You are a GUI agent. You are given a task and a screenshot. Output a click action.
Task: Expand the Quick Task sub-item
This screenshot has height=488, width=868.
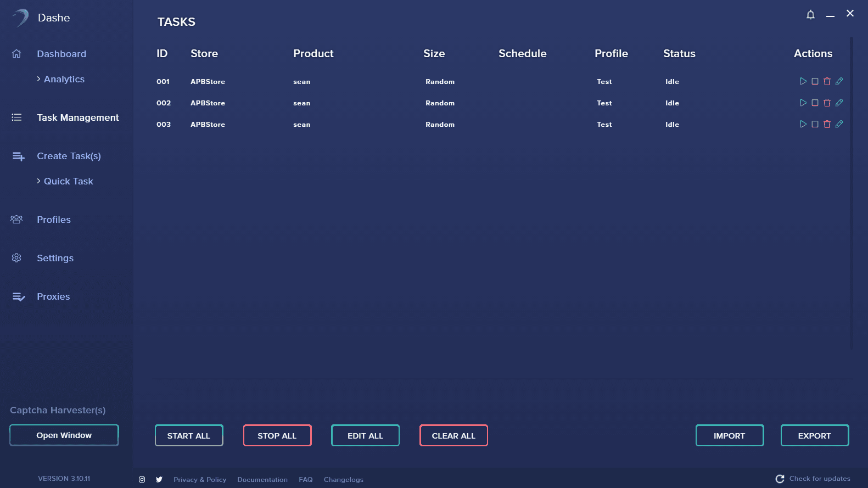pos(68,181)
